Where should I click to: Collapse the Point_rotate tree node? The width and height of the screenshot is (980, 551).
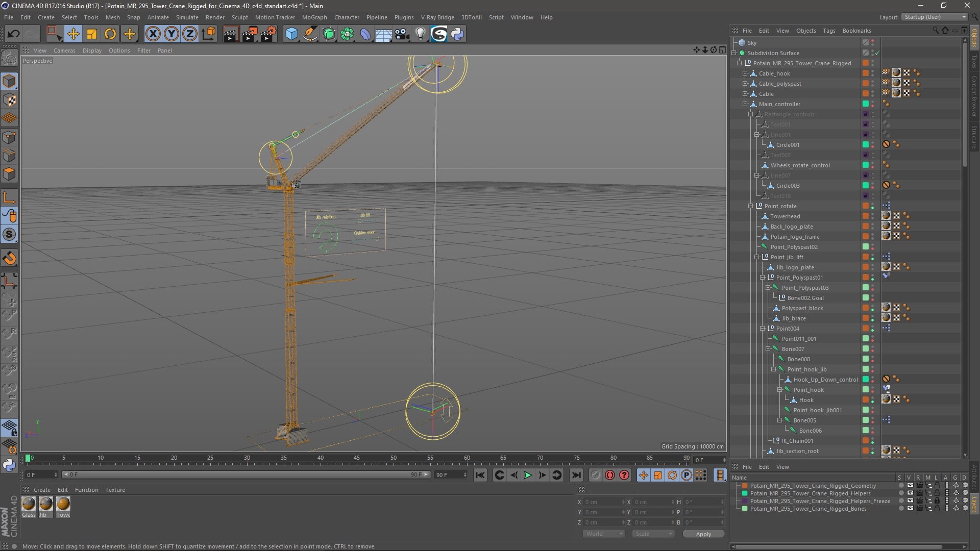(751, 206)
